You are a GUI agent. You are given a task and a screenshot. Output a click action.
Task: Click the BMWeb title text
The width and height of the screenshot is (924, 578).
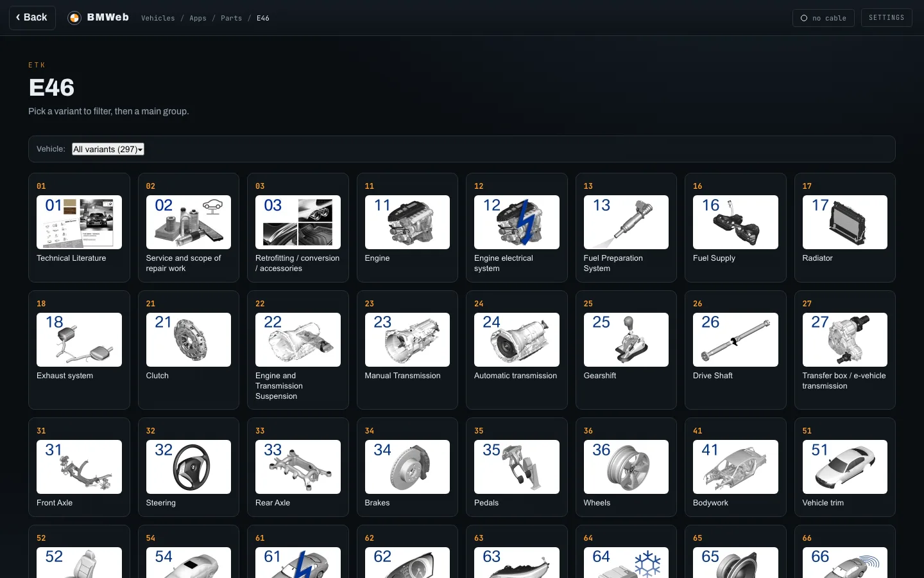108,17
